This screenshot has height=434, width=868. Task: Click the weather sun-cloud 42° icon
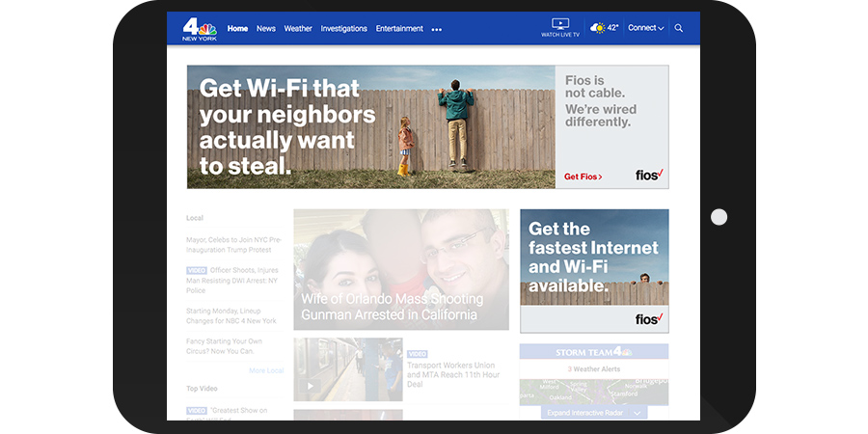point(604,28)
